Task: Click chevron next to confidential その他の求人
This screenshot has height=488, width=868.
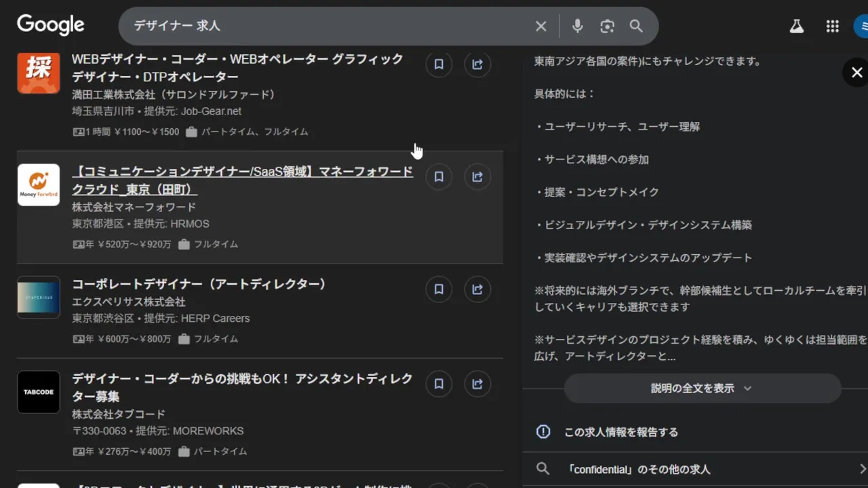Action: coord(862,469)
